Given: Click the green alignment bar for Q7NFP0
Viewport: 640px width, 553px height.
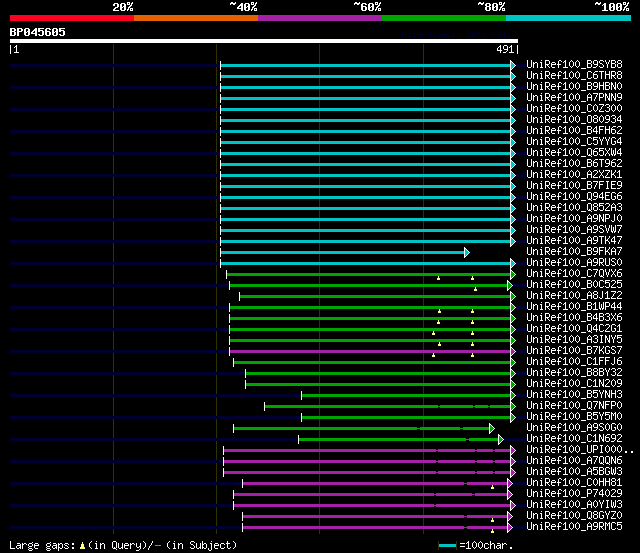Looking at the screenshot, I should pos(388,406).
